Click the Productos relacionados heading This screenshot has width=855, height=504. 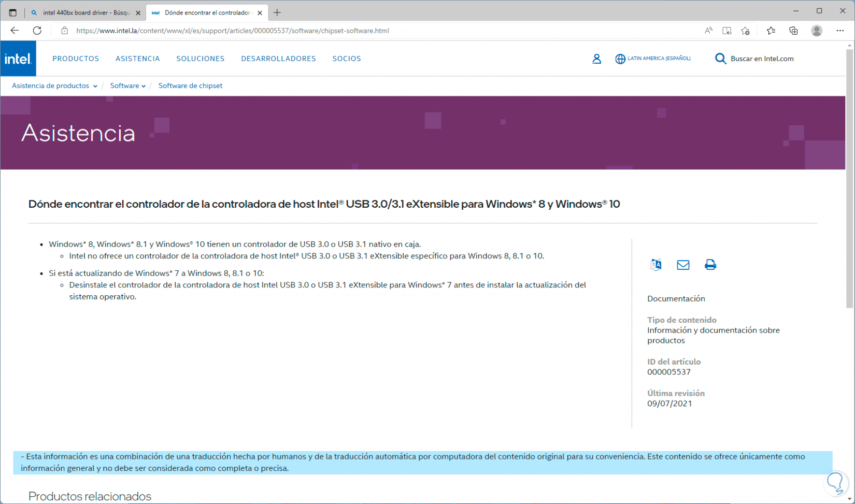tap(90, 496)
